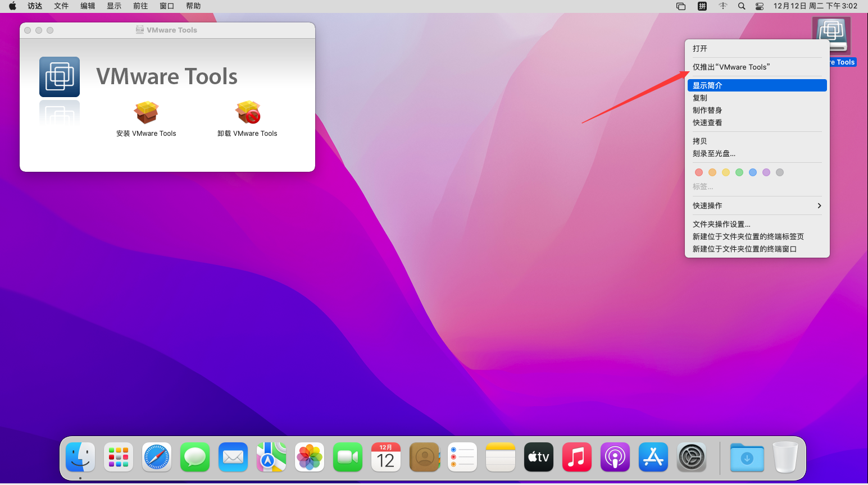Click the 卸载 VMware Tools uninstaller package icon

[x=248, y=112]
